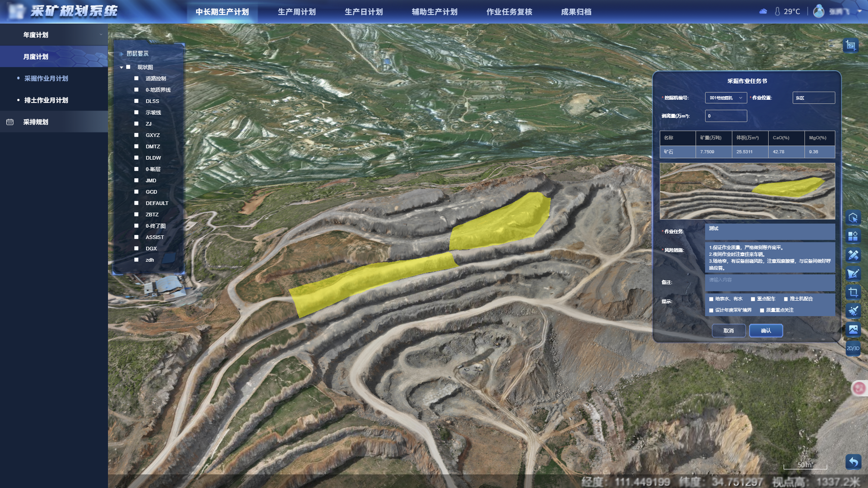868x488 pixels.
Task: Toggle the DLSS layer checkbox
Action: (x=136, y=101)
